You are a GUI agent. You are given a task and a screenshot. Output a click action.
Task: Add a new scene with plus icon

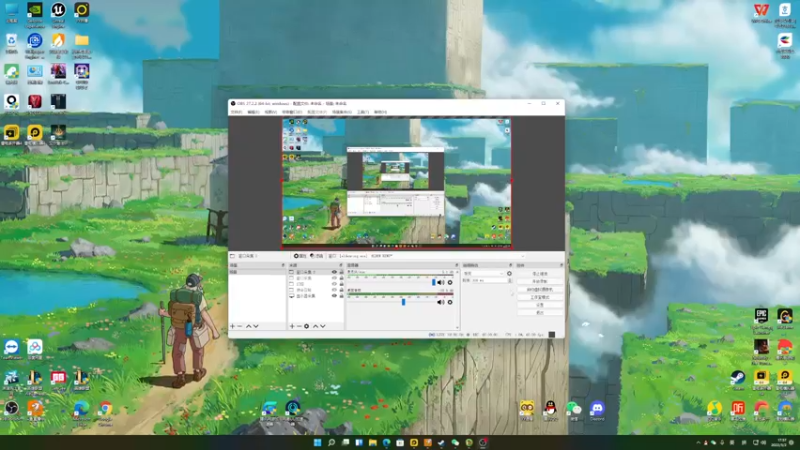232,326
